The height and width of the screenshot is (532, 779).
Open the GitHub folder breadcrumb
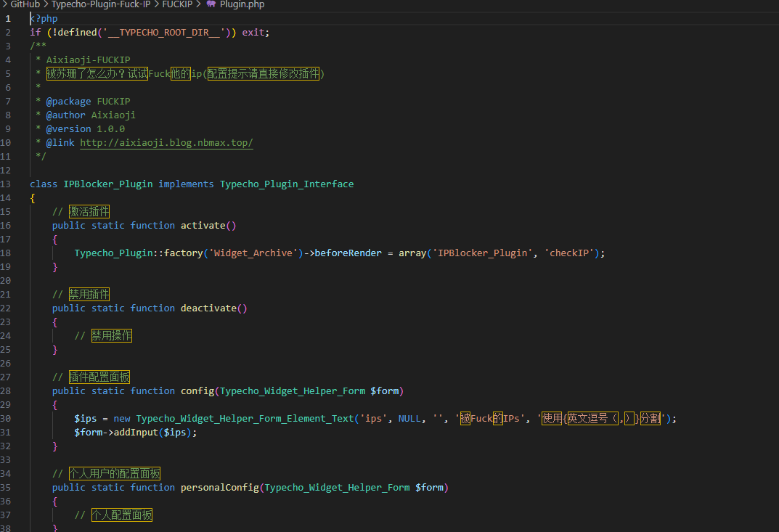[x=25, y=4]
